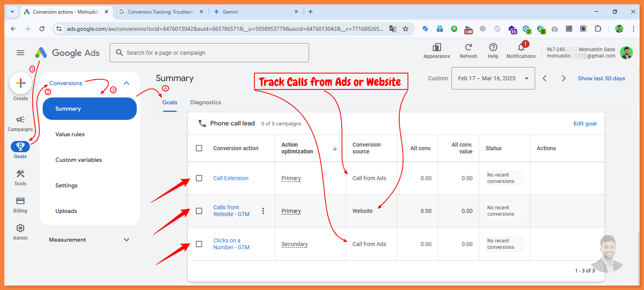644x290 pixels.
Task: Click the All conv. value column header
Action: click(462, 148)
